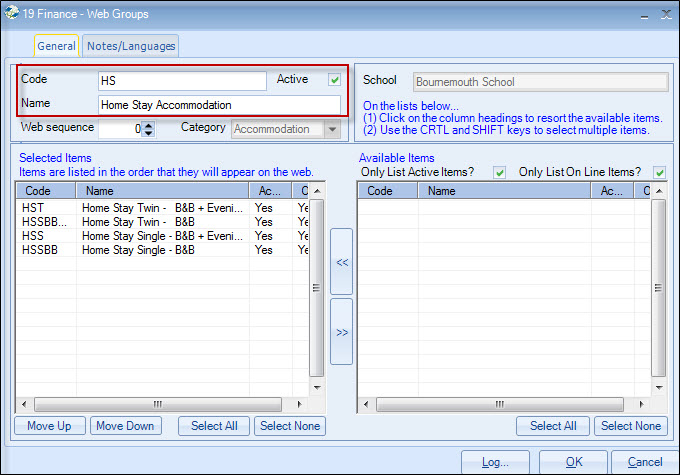The width and height of the screenshot is (680, 475).
Task: Uncheck Only List Active Items
Action: coord(500,172)
